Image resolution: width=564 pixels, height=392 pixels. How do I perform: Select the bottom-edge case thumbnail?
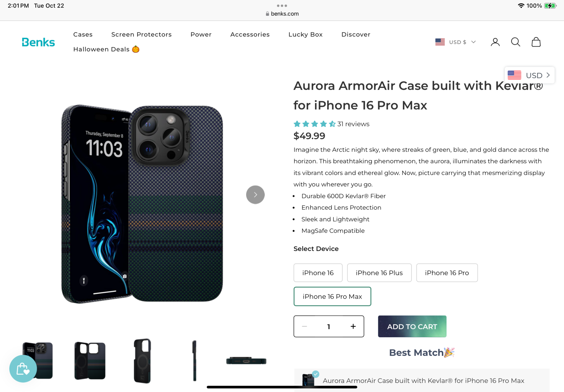click(x=246, y=361)
